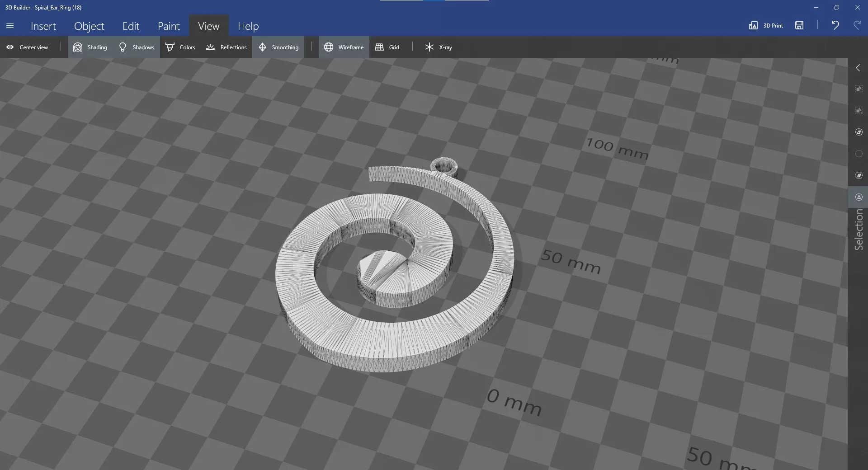Image resolution: width=868 pixels, height=470 pixels.
Task: Open the Object tab
Action: click(89, 26)
